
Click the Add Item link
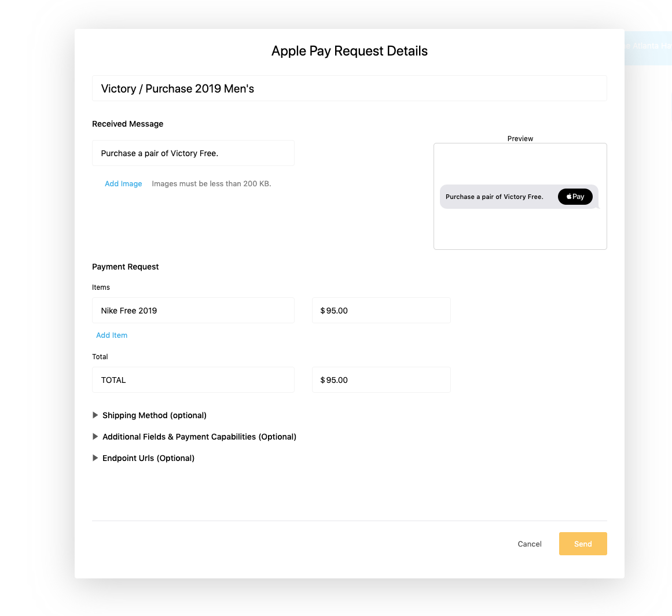[x=112, y=335]
